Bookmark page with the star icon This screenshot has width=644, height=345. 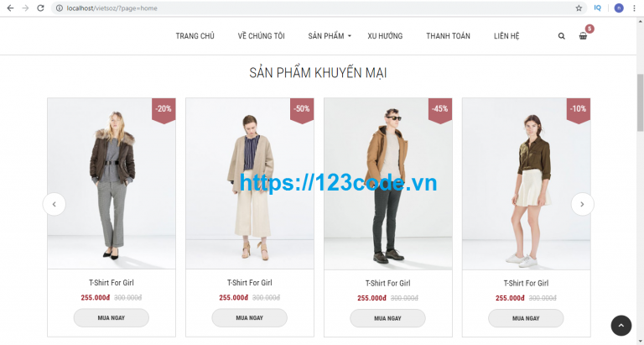[579, 8]
